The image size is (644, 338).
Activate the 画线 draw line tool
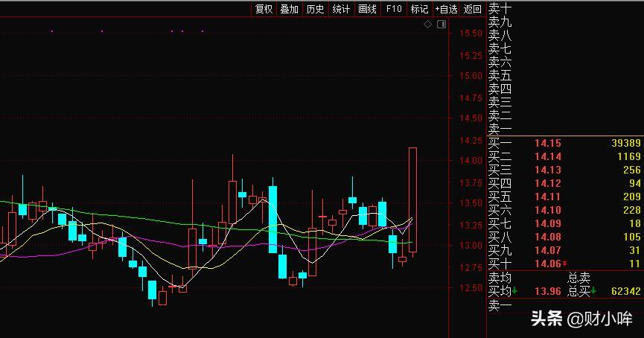pyautogui.click(x=367, y=9)
